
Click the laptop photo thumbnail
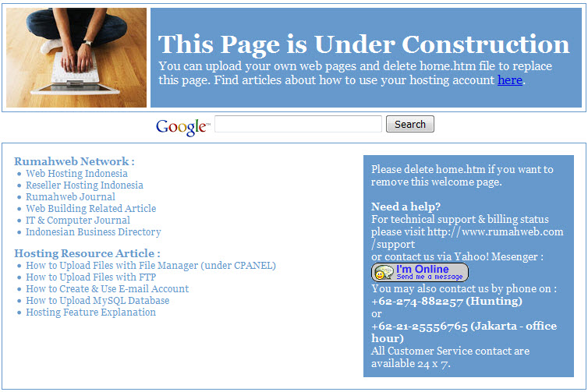point(76,58)
